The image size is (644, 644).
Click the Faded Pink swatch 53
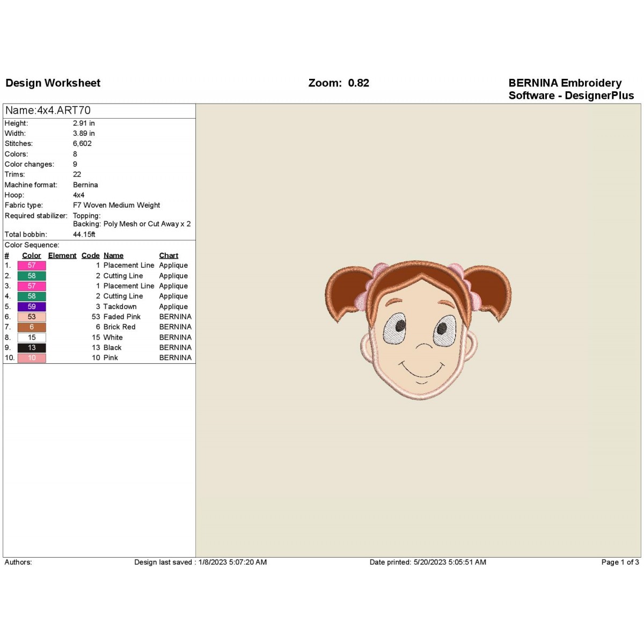tap(32, 317)
